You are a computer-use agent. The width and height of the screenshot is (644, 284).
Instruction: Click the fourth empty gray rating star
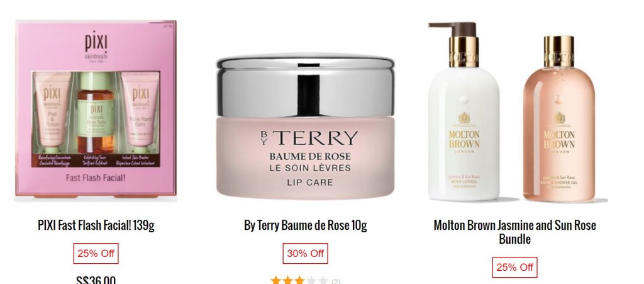click(312, 281)
